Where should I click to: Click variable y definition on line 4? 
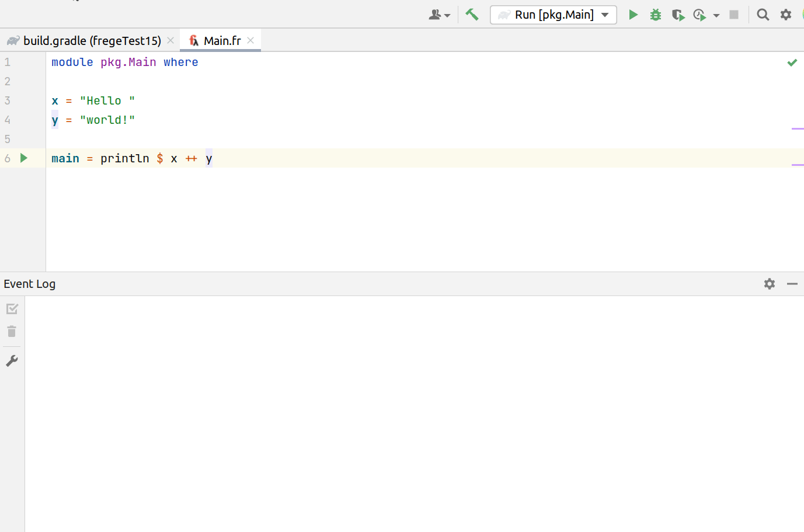point(55,120)
